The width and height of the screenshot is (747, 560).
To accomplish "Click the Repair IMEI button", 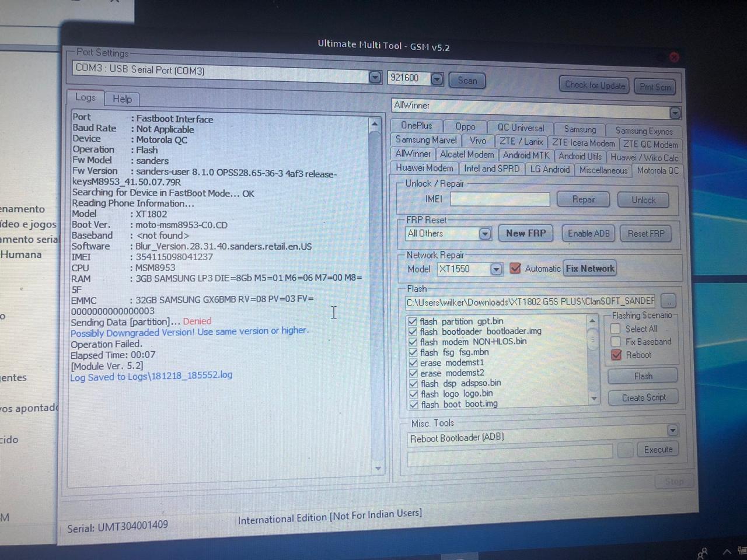I will (584, 199).
